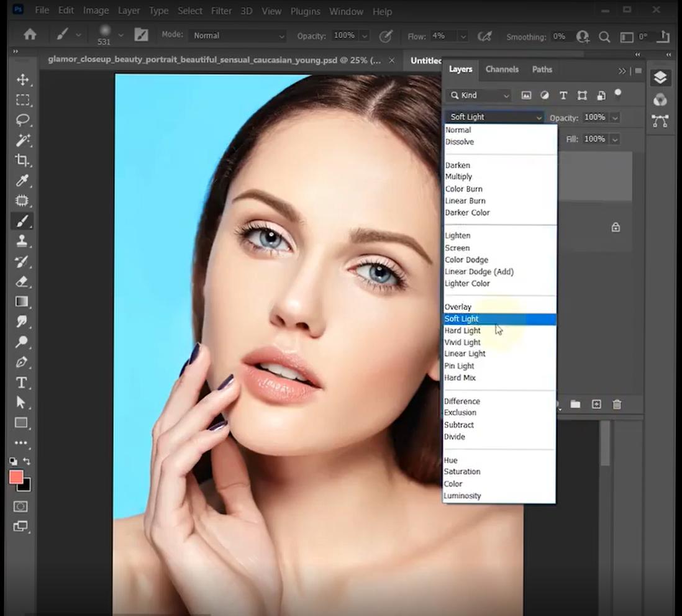Click the foreground color swatch
This screenshot has width=682, height=616.
pos(16,477)
